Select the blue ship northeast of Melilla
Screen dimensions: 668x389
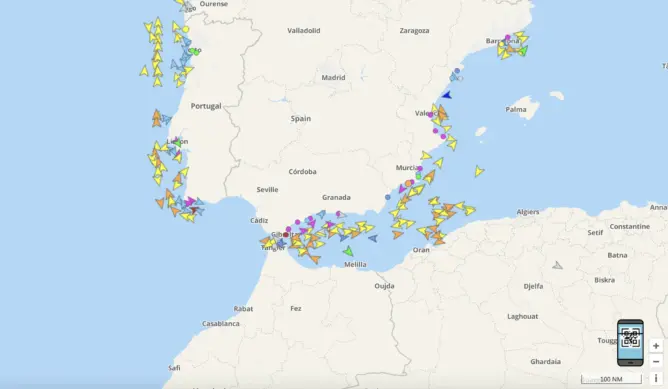point(373,238)
